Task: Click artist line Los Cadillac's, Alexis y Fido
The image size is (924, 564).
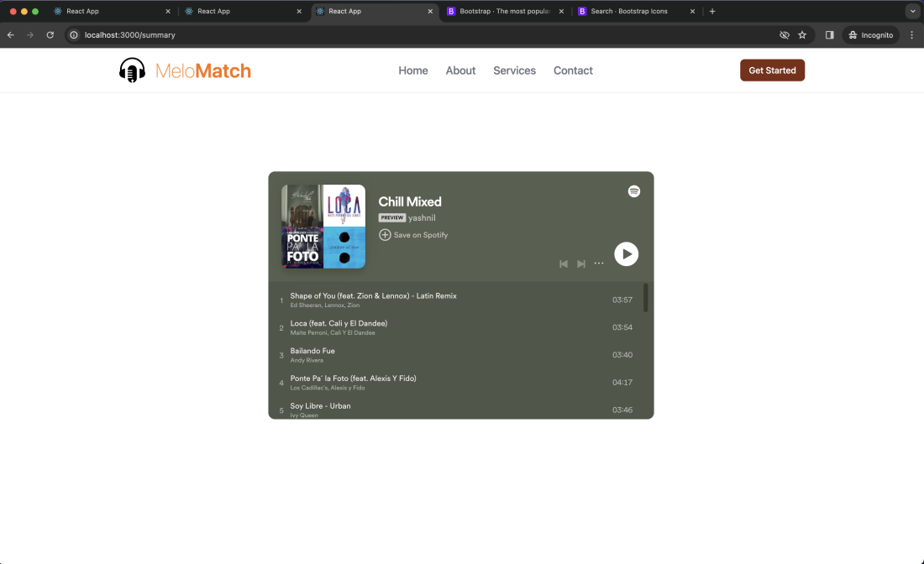Action: coord(328,388)
